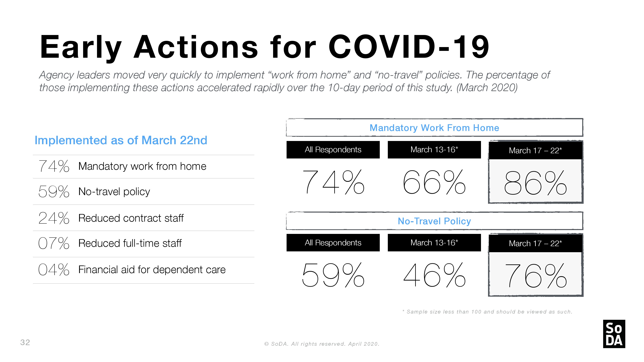The width and height of the screenshot is (644, 362).
Task: Click the sample size footnote text
Action: pos(487,312)
